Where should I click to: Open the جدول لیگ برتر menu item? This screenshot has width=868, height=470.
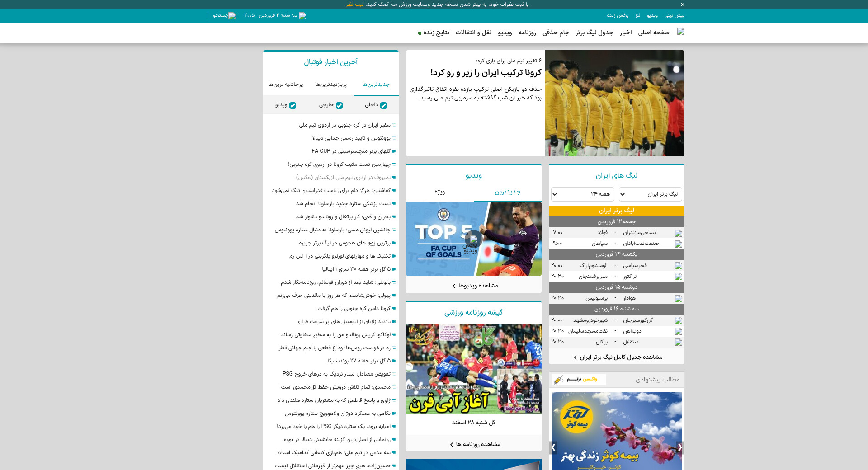[x=594, y=33]
